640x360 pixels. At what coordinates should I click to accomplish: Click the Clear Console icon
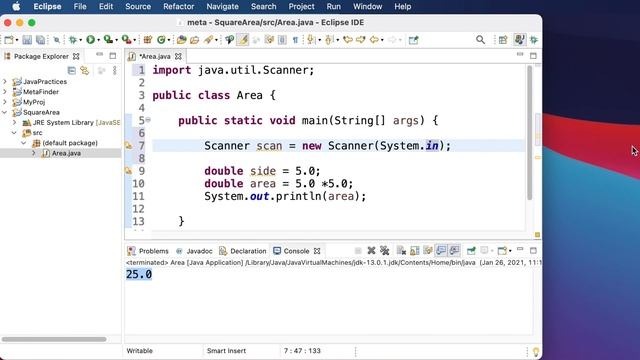coord(401,250)
